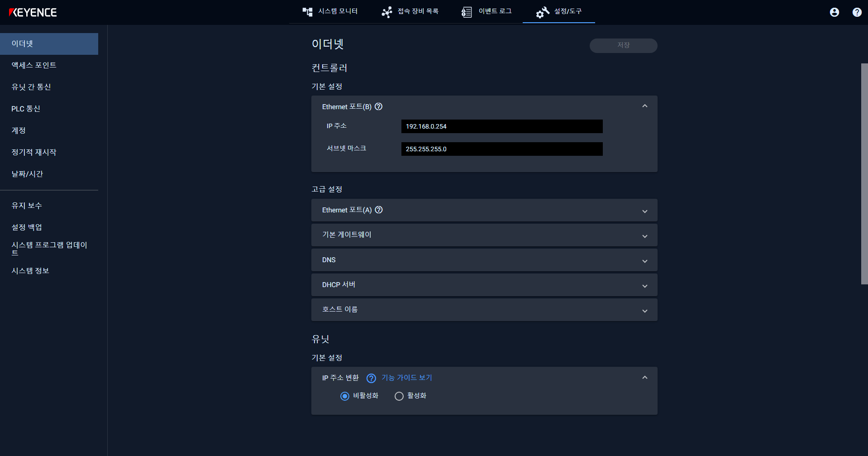868x456 pixels.
Task: Select the 활성화 radio button
Action: 399,396
